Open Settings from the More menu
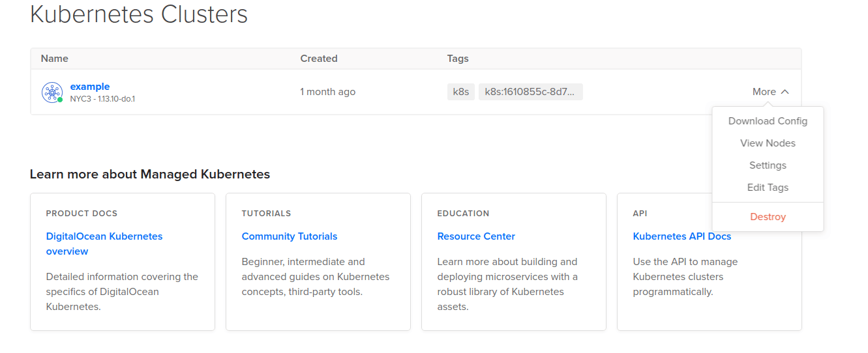868x353 pixels. pyautogui.click(x=768, y=165)
